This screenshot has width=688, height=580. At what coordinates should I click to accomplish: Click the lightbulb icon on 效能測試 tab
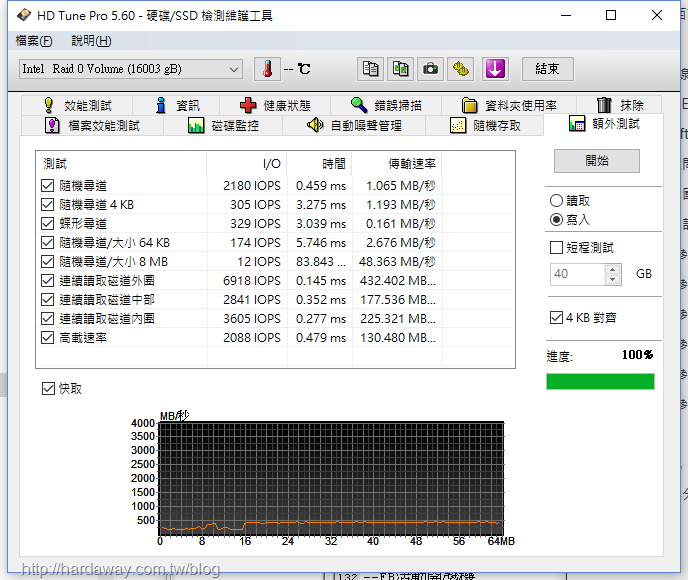point(49,105)
